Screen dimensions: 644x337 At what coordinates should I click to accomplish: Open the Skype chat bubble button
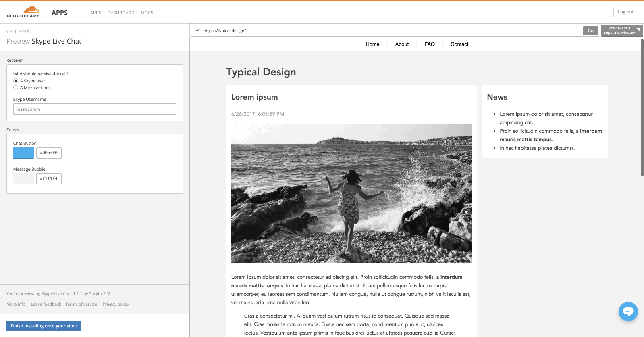coord(628,312)
